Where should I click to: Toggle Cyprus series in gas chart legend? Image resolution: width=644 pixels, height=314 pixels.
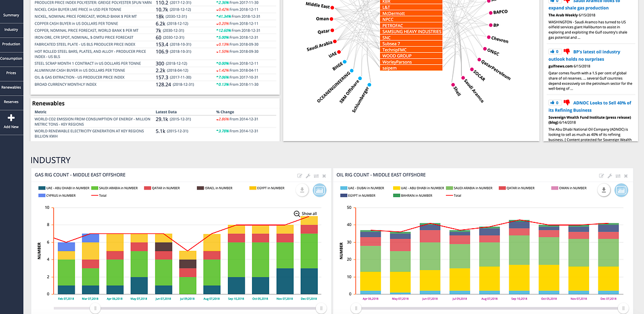[57, 196]
